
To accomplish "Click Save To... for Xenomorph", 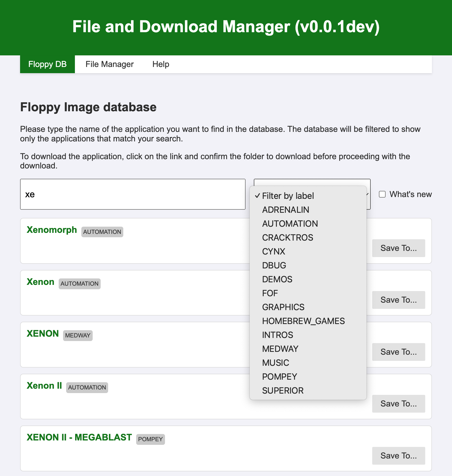I will 398,248.
